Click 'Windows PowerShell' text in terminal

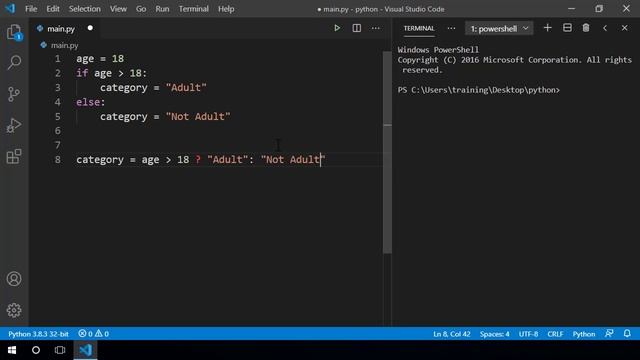point(438,50)
